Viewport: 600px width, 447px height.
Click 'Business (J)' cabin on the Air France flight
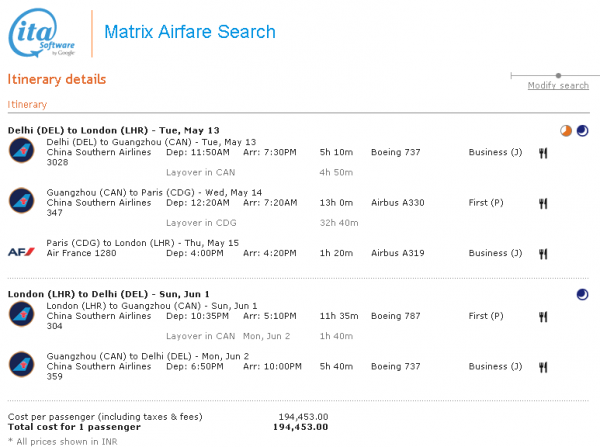click(x=496, y=253)
